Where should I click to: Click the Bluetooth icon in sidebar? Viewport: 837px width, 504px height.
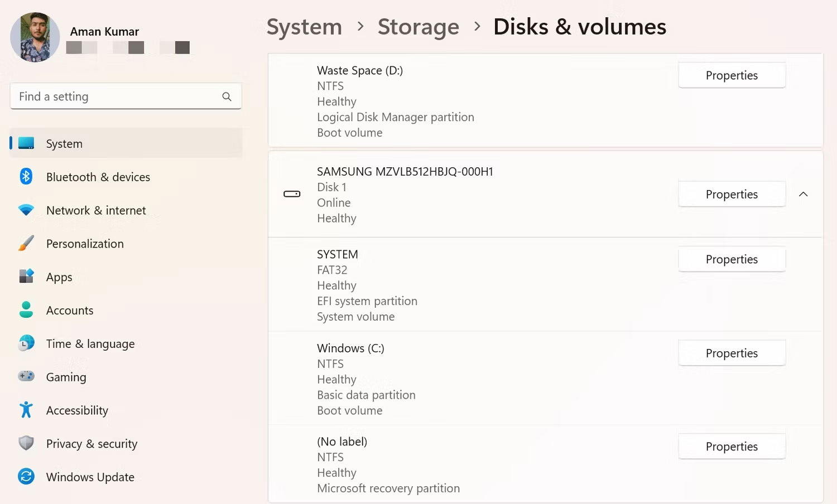click(26, 176)
